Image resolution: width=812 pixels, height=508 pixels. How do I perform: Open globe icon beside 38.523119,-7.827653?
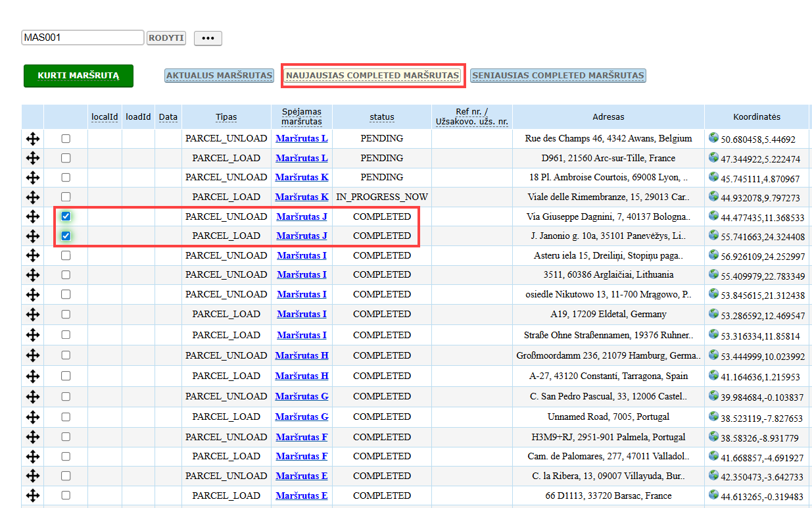tap(713, 416)
